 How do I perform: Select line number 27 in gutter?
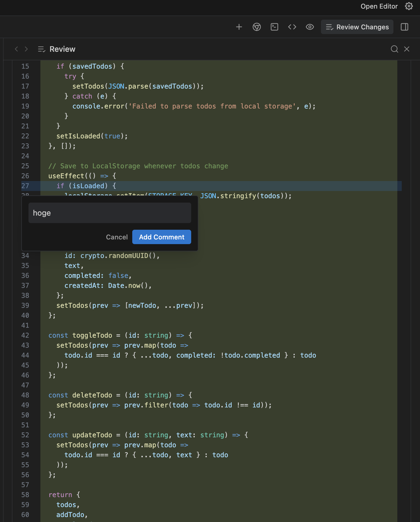click(25, 186)
